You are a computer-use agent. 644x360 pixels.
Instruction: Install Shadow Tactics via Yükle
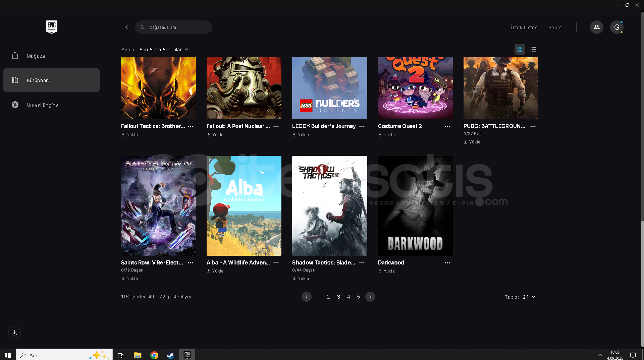pos(301,279)
